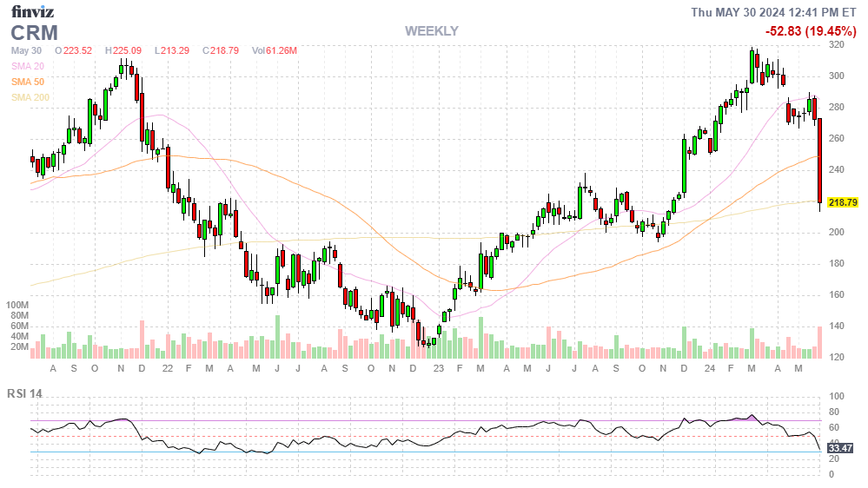This screenshot has width=868, height=488.
Task: Click the finviz logo
Action: (34, 12)
